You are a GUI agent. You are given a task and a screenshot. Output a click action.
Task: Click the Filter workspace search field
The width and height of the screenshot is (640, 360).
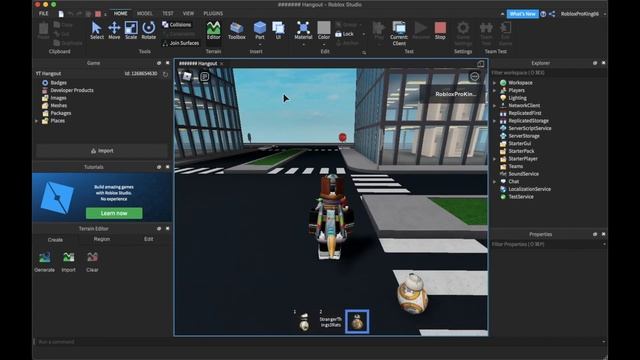[x=548, y=73]
